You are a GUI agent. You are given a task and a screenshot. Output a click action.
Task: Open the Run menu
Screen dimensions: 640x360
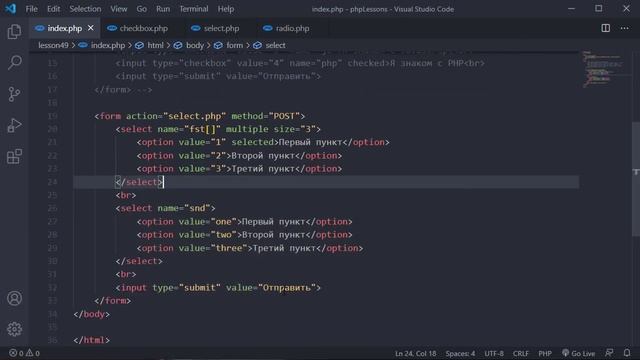pos(163,9)
